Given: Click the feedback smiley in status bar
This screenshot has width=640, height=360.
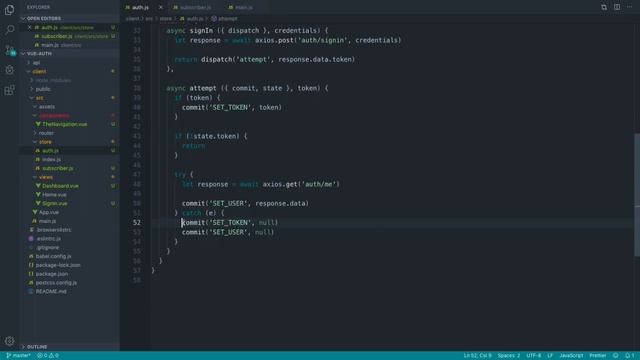Looking at the screenshot, I should coord(616,356).
